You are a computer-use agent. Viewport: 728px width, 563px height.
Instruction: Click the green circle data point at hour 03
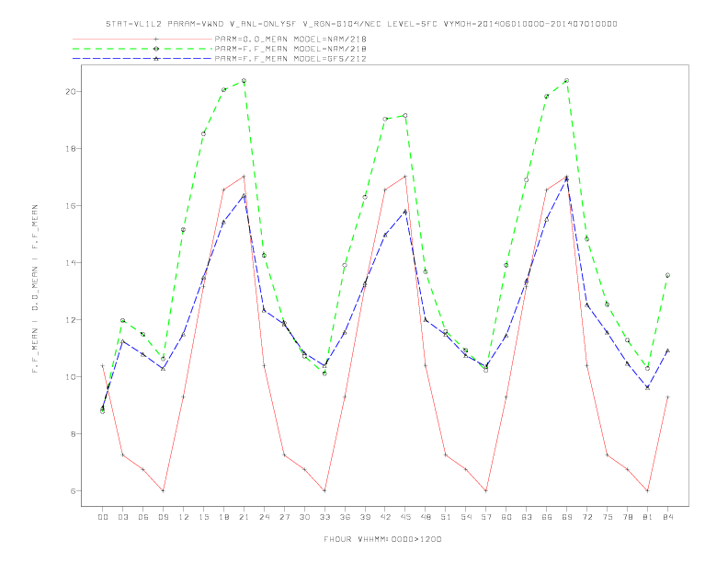click(122, 320)
